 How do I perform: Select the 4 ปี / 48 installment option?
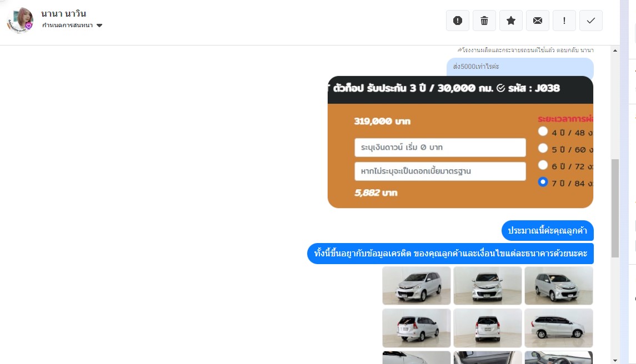coord(543,132)
